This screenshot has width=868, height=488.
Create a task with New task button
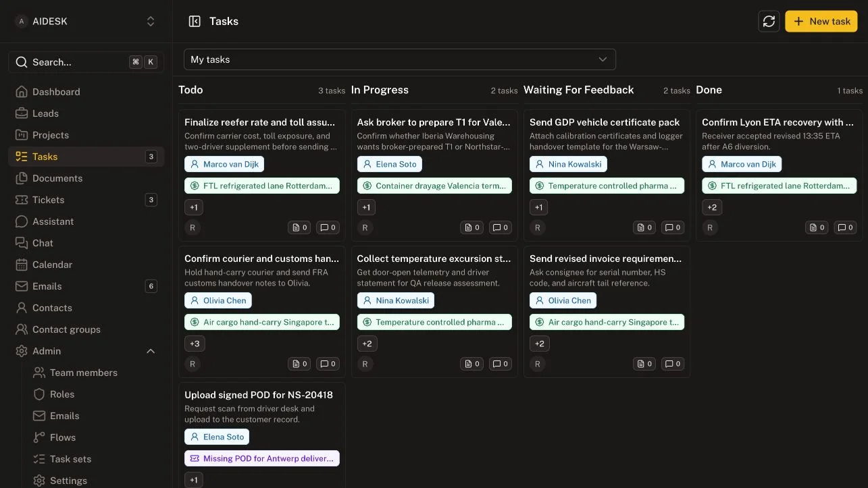(821, 21)
